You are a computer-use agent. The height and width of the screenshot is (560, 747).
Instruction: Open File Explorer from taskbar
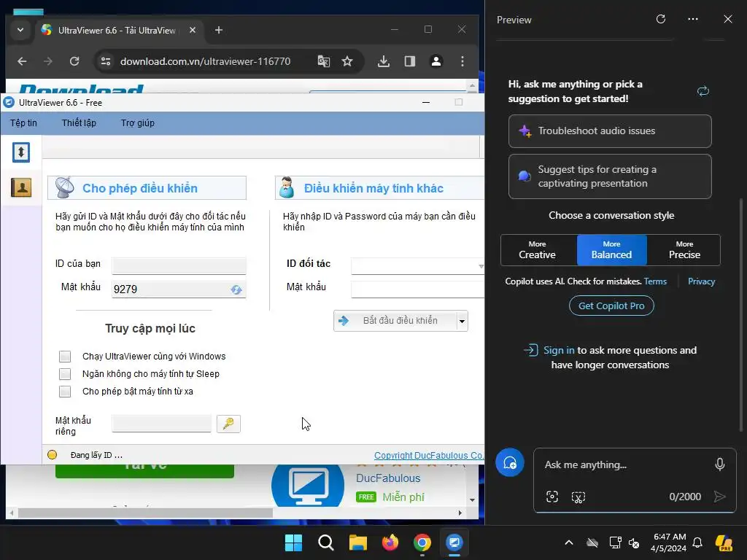[357, 542]
